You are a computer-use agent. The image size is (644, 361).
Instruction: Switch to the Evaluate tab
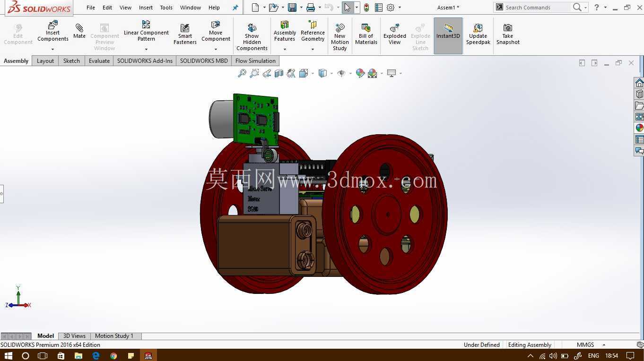click(x=99, y=61)
